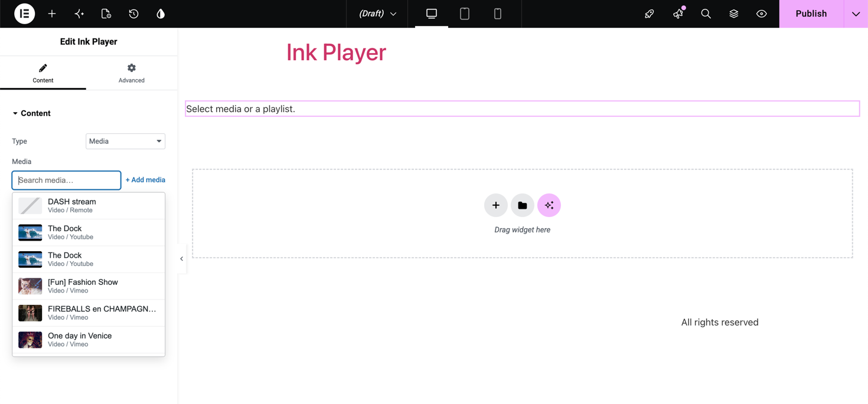The image size is (868, 404).
Task: Select the Ink Player widget placeholder
Action: [x=523, y=109]
